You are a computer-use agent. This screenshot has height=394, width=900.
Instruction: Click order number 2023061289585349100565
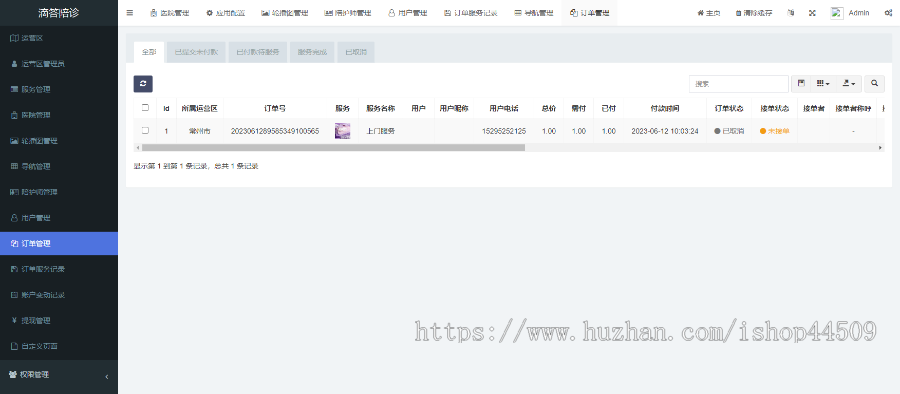click(x=275, y=131)
